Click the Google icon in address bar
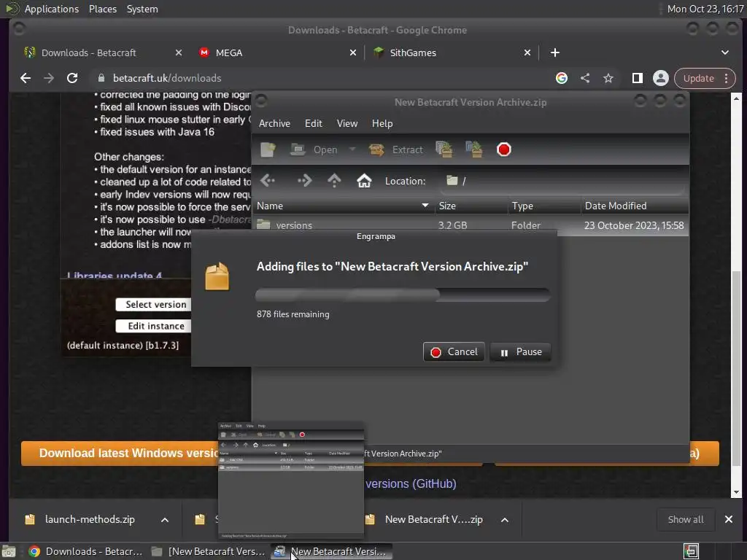The width and height of the screenshot is (747, 560). tap(562, 78)
